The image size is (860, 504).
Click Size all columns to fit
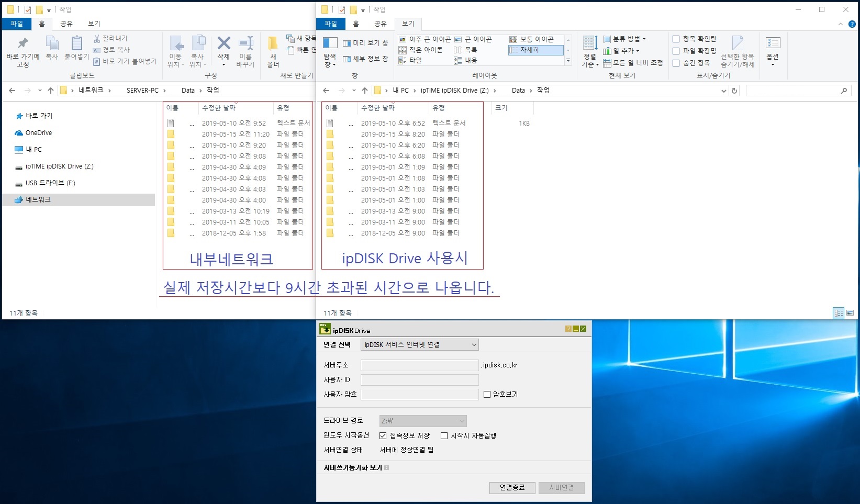coord(632,63)
